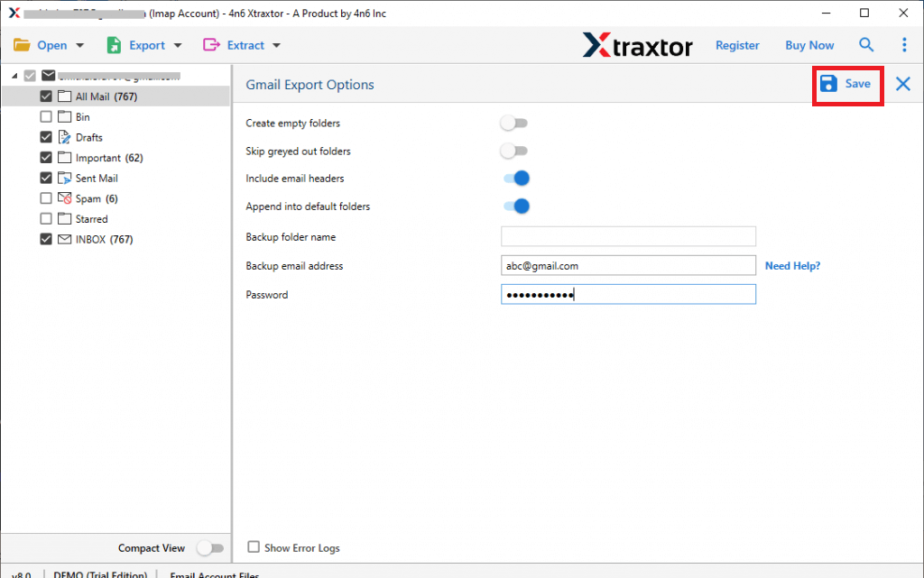
Task: Click the Spam blocked-mail icon
Action: [65, 198]
